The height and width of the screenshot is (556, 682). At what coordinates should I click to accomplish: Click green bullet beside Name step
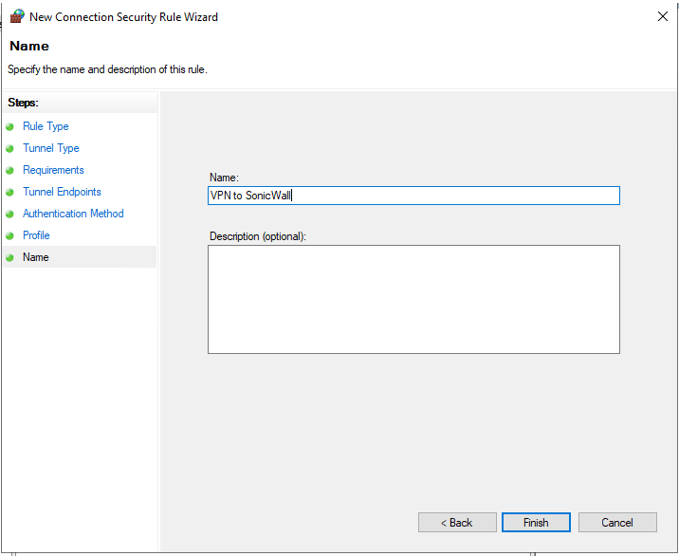[10, 258]
